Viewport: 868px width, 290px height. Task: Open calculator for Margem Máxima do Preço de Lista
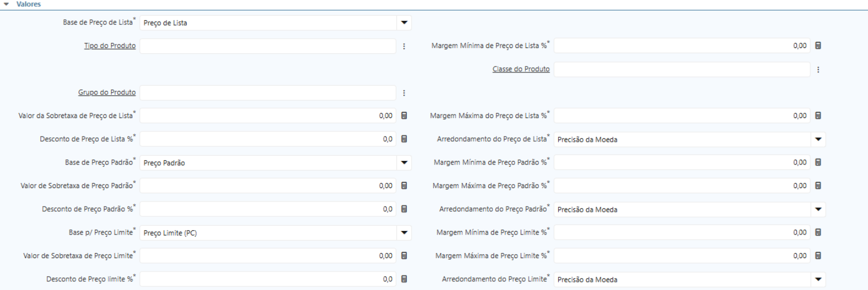pos(818,116)
